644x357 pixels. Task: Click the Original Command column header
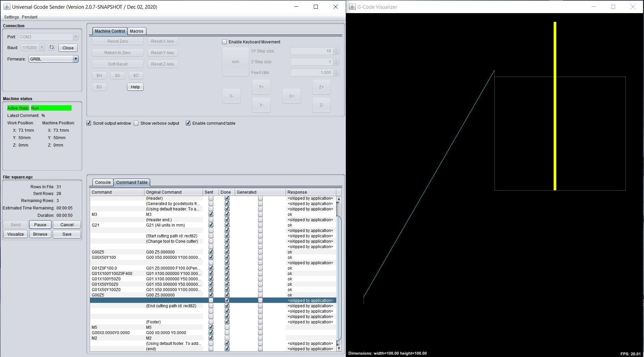[174, 192]
